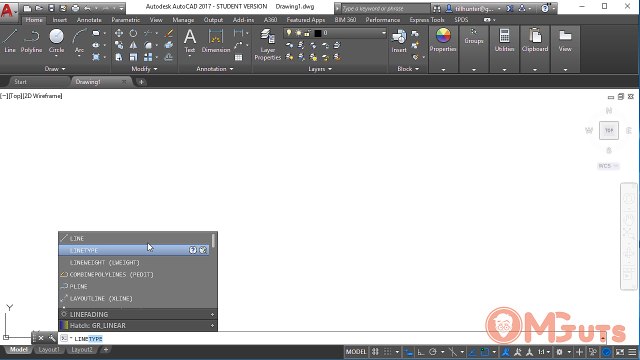Click the Erase tool icon
The image size is (640, 360).
pos(169,33)
